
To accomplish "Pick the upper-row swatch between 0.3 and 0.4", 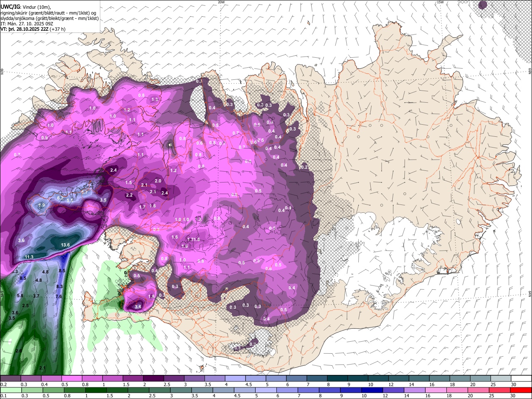I will (31, 379).
